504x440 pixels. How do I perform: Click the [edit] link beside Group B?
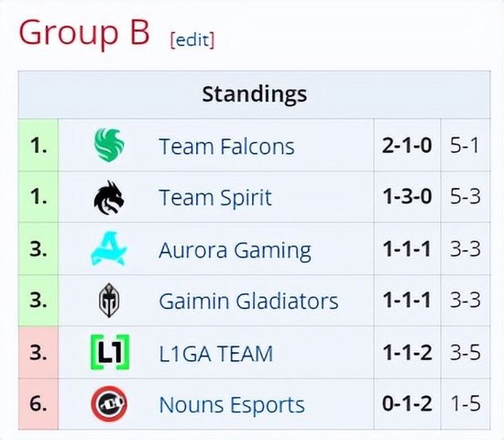point(192,40)
